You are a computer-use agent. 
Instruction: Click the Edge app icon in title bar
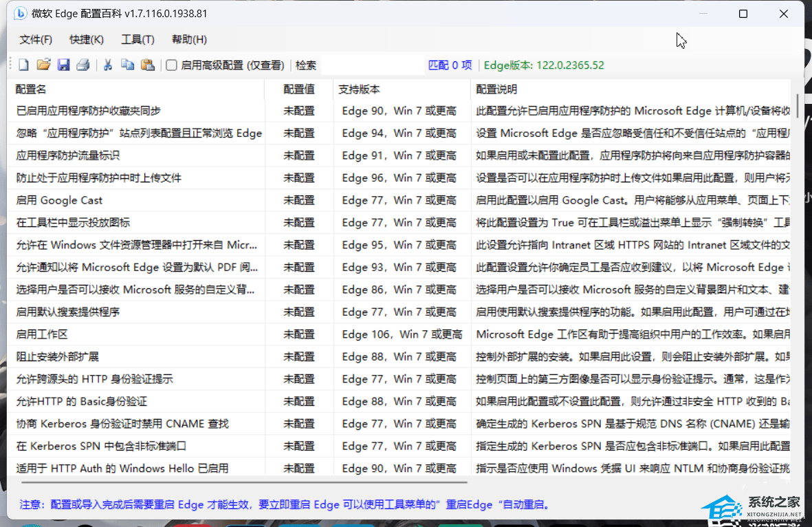(x=21, y=14)
